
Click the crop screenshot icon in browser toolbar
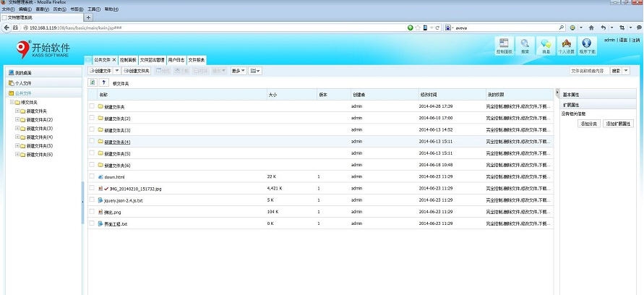622,27
